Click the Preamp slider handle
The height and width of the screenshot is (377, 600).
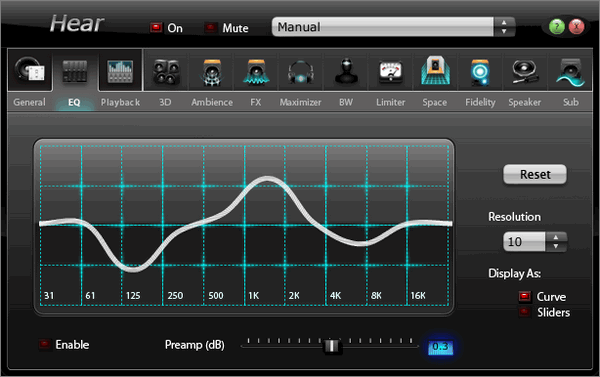pos(331,346)
